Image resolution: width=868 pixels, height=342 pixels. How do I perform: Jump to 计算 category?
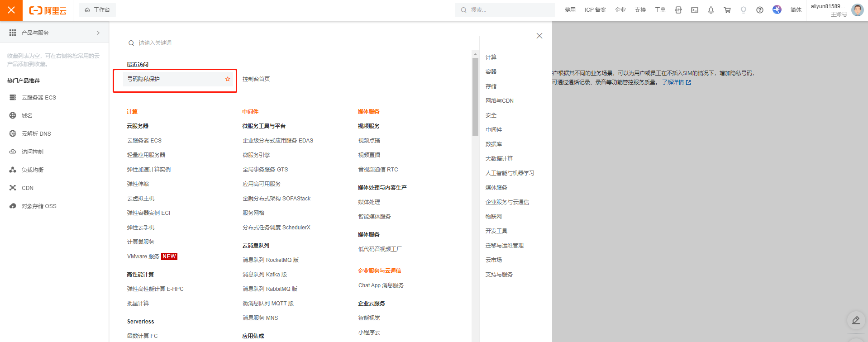pos(491,57)
